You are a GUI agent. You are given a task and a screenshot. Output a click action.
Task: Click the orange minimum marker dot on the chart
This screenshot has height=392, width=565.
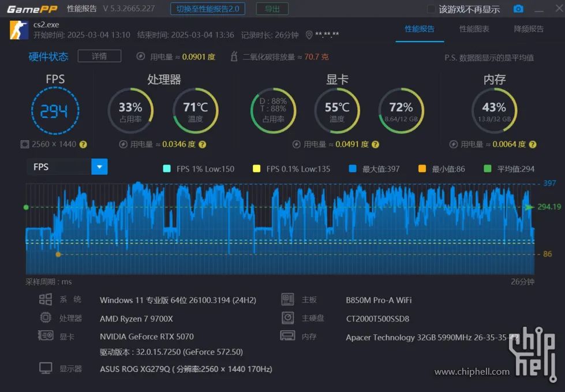tap(58, 255)
